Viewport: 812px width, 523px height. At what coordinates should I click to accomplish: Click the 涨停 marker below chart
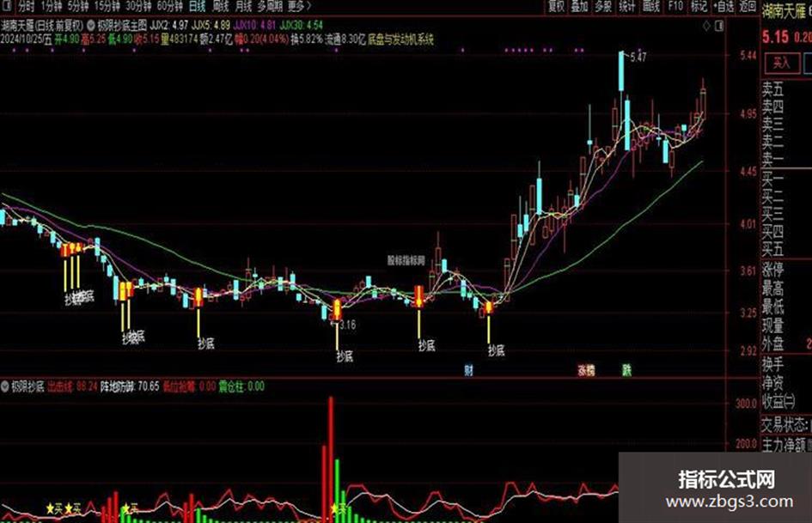pos(586,370)
